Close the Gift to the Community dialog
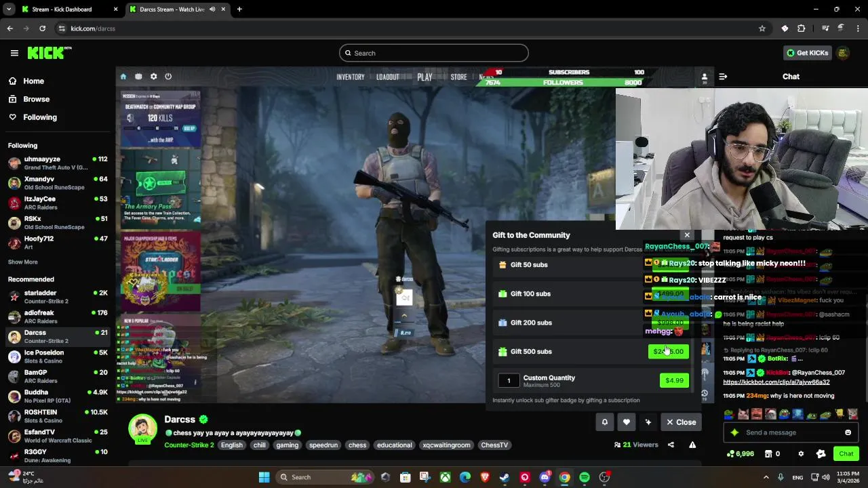 click(687, 235)
